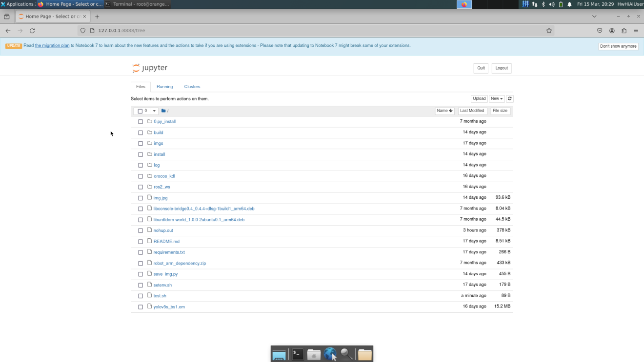644x362 pixels.
Task: Click the Logout button
Action: point(502,68)
